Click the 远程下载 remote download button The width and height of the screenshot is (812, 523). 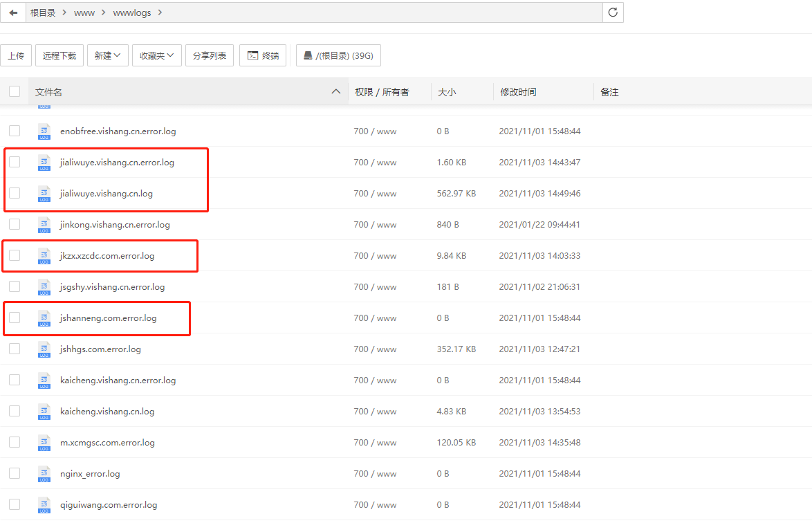click(59, 55)
